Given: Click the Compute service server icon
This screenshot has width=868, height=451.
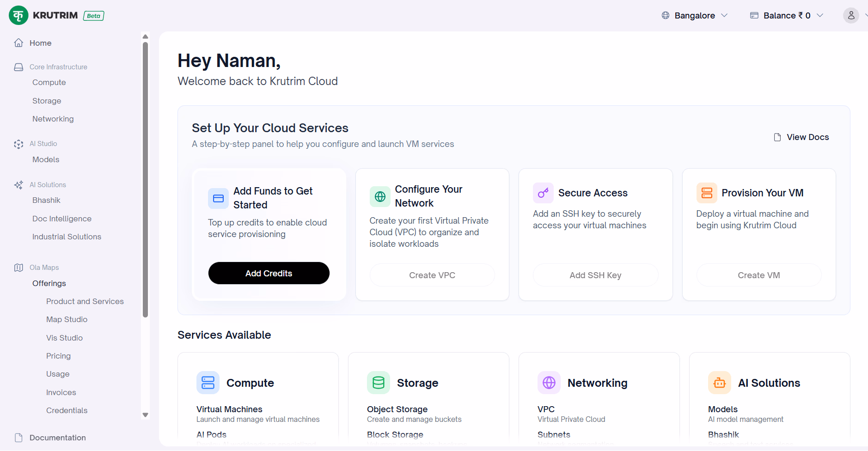Looking at the screenshot, I should point(208,383).
